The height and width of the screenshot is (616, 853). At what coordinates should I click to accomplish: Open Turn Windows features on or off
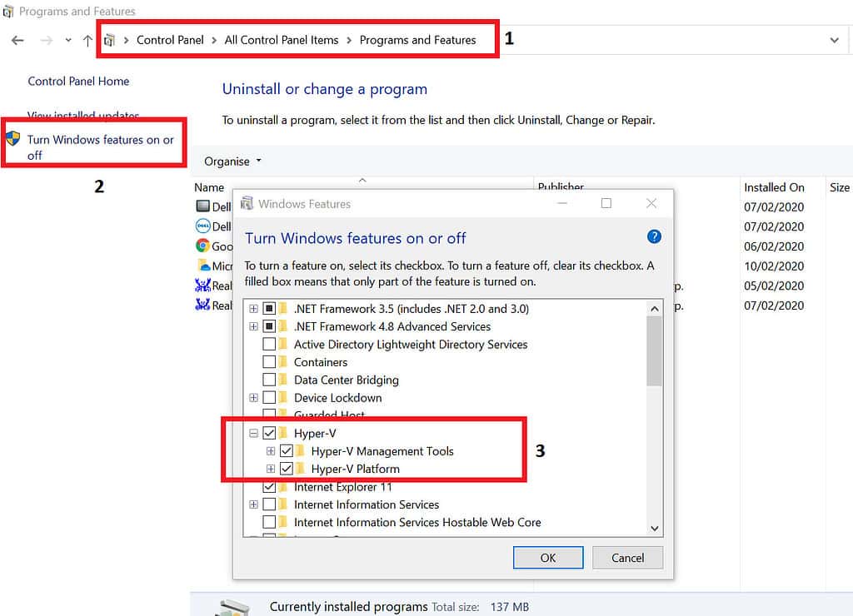(x=101, y=147)
